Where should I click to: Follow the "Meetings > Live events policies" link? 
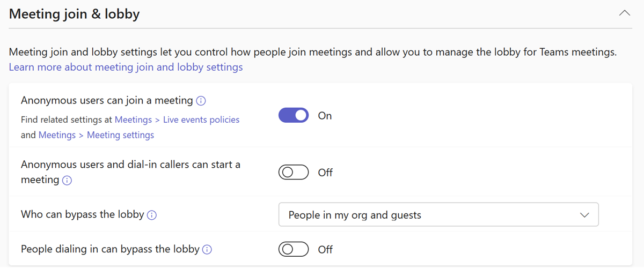tap(177, 120)
